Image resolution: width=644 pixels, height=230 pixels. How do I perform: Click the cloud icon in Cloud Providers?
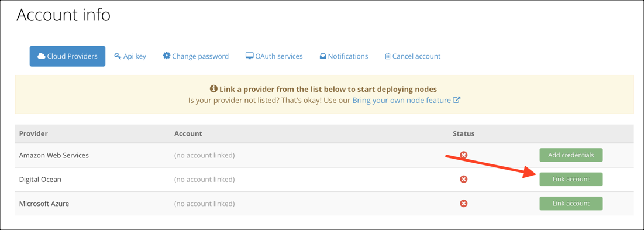41,56
